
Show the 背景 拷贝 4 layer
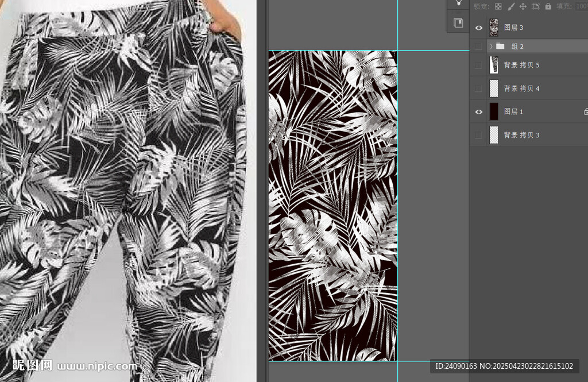point(479,88)
